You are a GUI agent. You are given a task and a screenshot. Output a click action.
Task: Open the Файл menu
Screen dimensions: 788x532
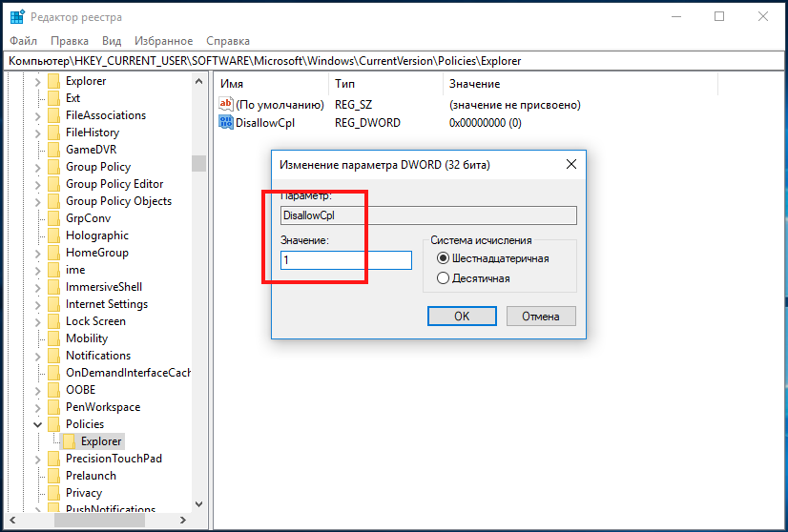pos(23,41)
